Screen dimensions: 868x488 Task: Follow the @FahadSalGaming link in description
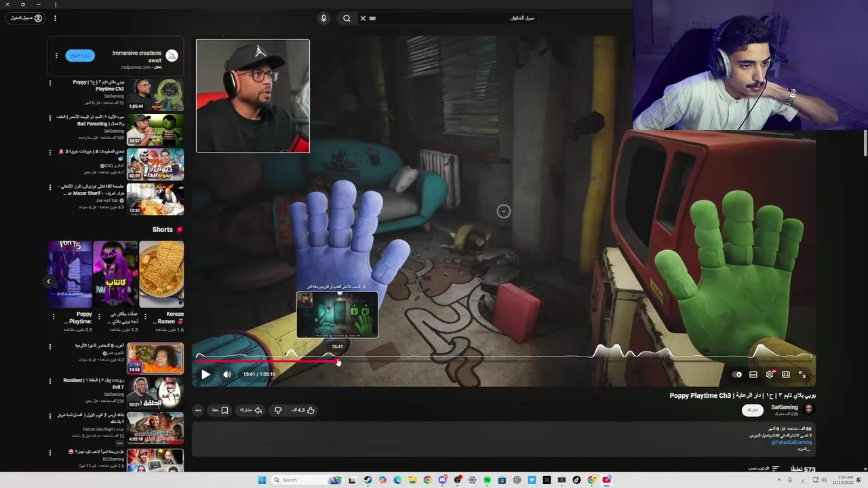tap(791, 442)
